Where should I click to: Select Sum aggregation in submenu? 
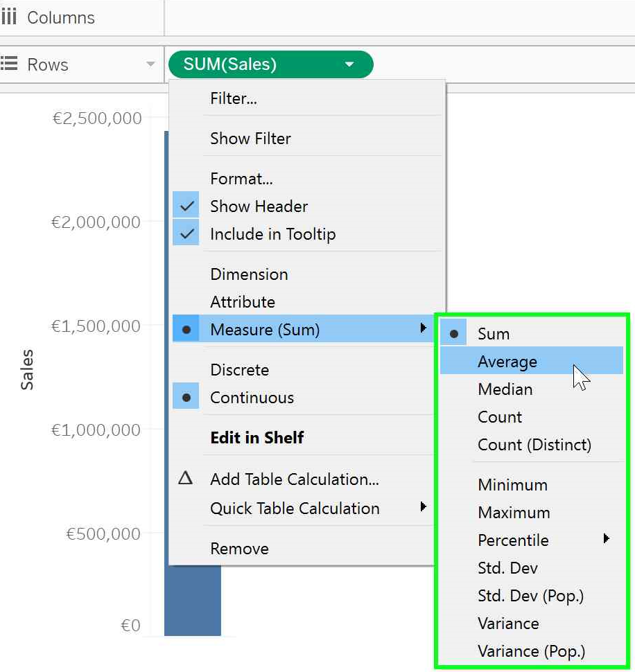493,334
